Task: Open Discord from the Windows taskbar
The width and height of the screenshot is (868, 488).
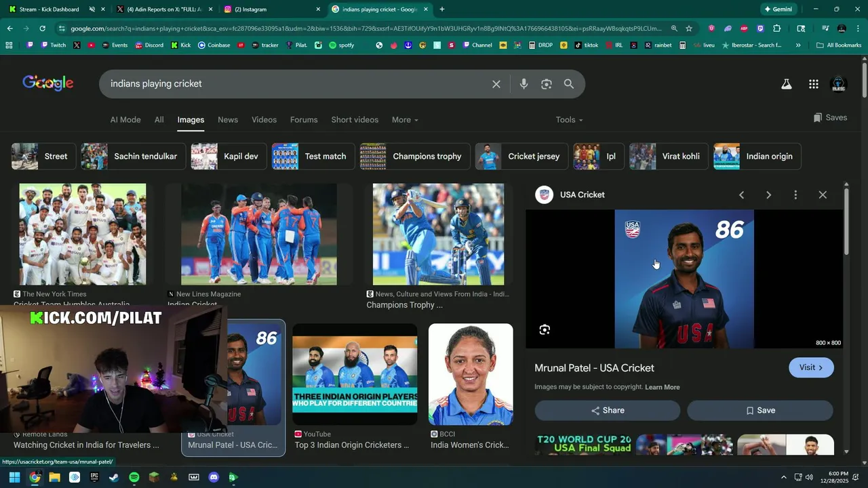Action: pos(214,477)
